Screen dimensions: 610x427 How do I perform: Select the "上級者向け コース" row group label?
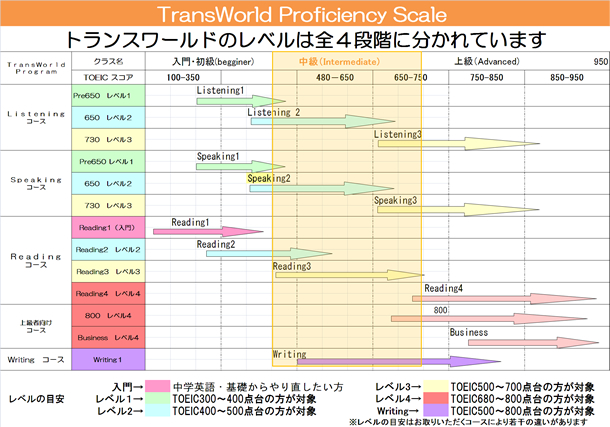pyautogui.click(x=36, y=326)
